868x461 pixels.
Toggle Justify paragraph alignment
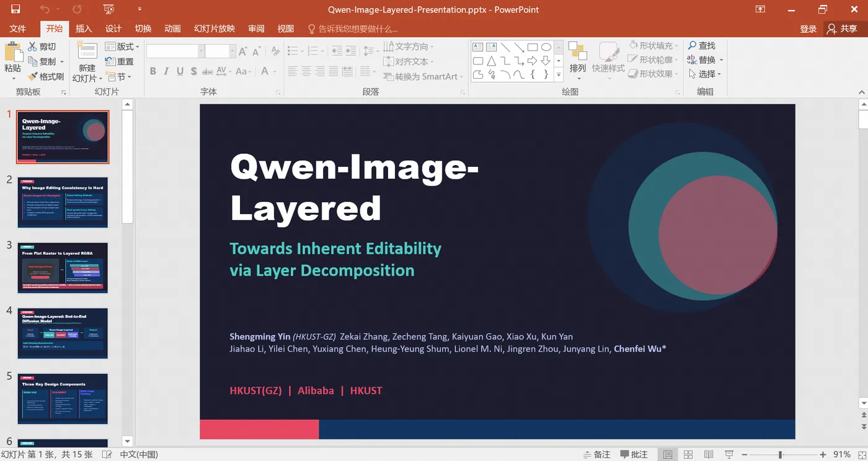pos(334,71)
